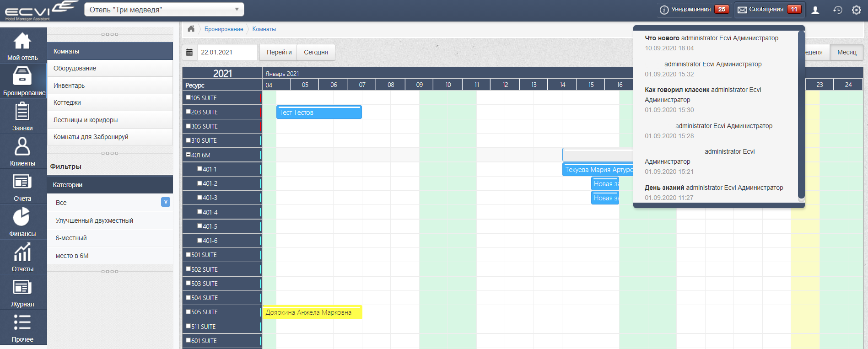Open the Бронирование sidebar section
Image resolution: width=868 pixels, height=349 pixels.
[x=23, y=81]
